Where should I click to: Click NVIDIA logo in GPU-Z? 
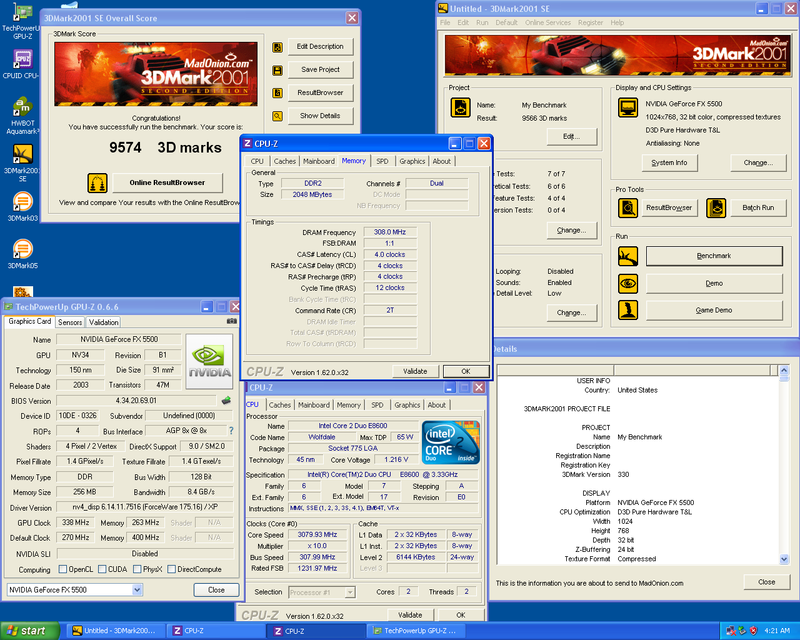tap(209, 361)
